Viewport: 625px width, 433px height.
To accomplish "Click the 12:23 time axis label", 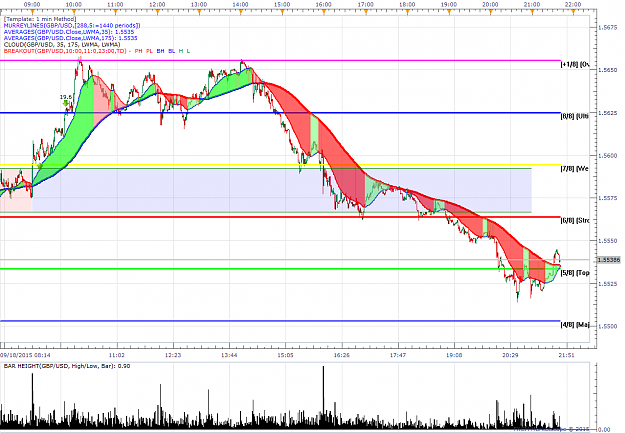I will pyautogui.click(x=173, y=355).
